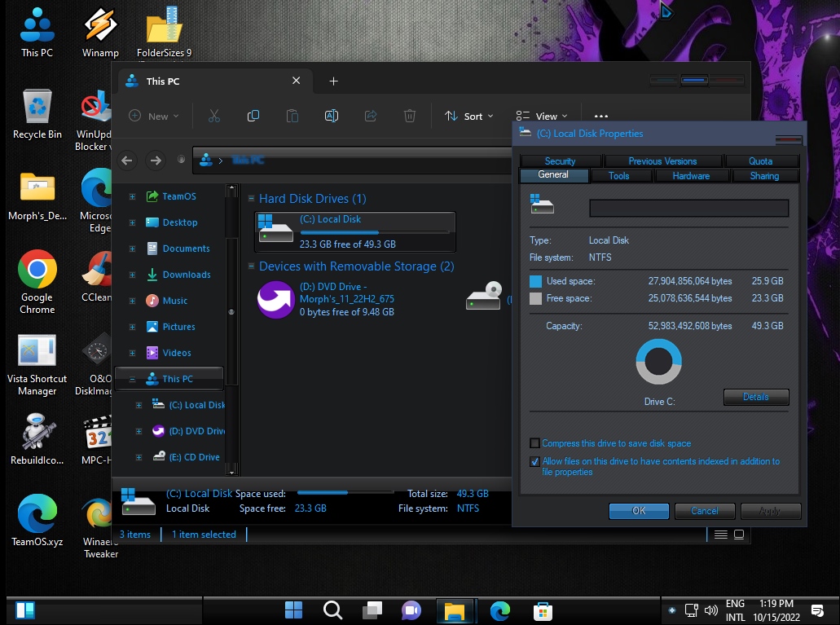Click the Share icon in Explorer toolbar

tap(371, 117)
